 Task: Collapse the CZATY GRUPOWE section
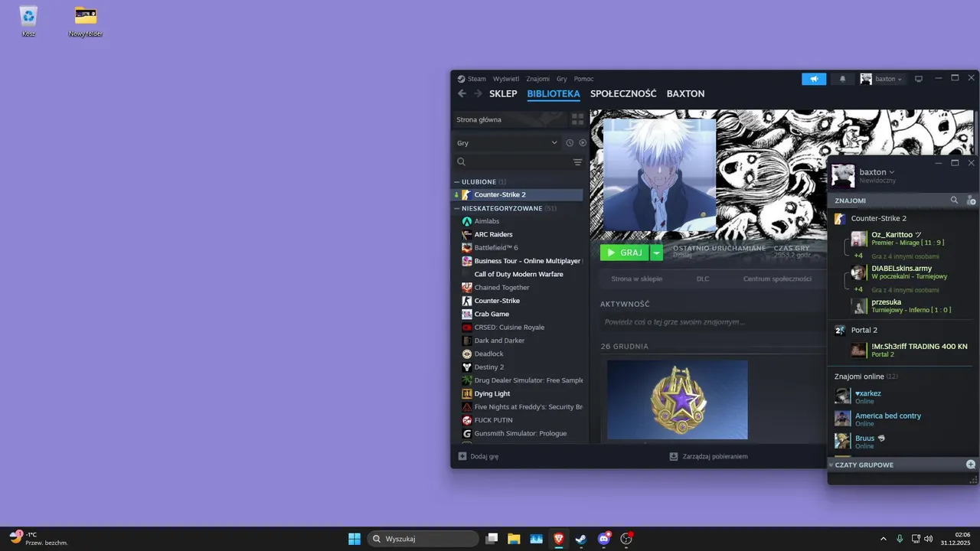tap(831, 465)
